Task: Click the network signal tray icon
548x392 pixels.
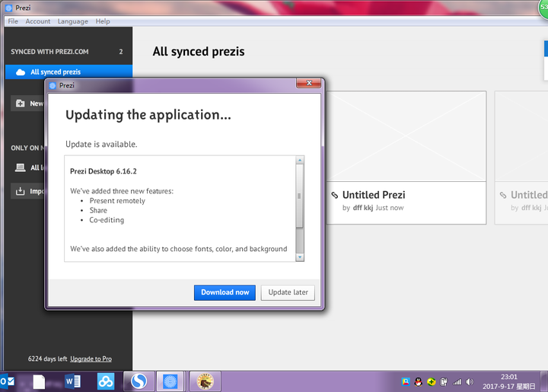Action: point(457,382)
